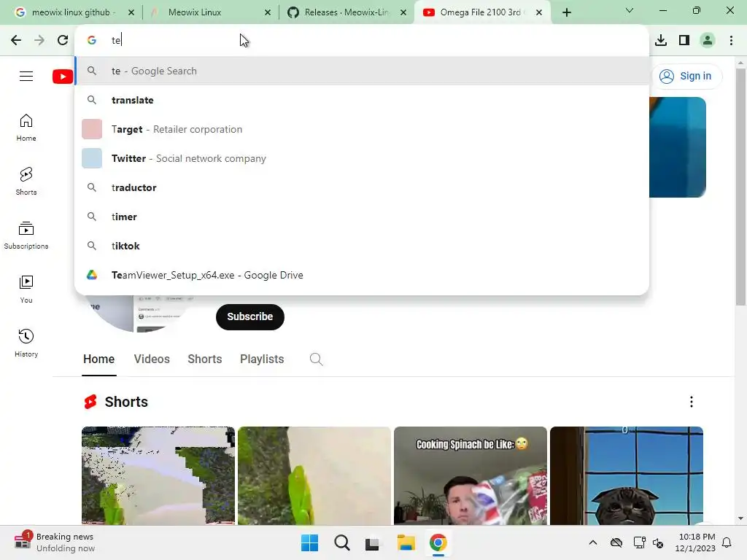Open TeamViewer_Setup_x64.exe Google Drive suggestion

click(x=362, y=275)
